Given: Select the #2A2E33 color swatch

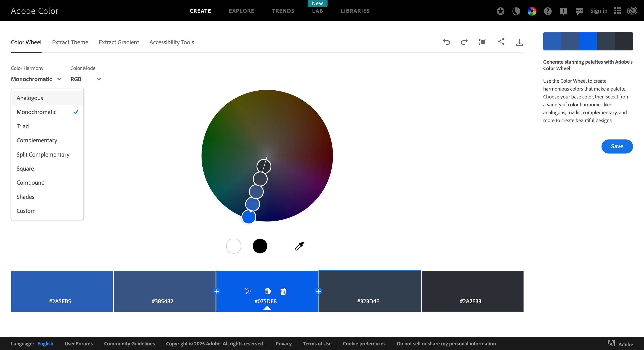Looking at the screenshot, I should coord(472,291).
